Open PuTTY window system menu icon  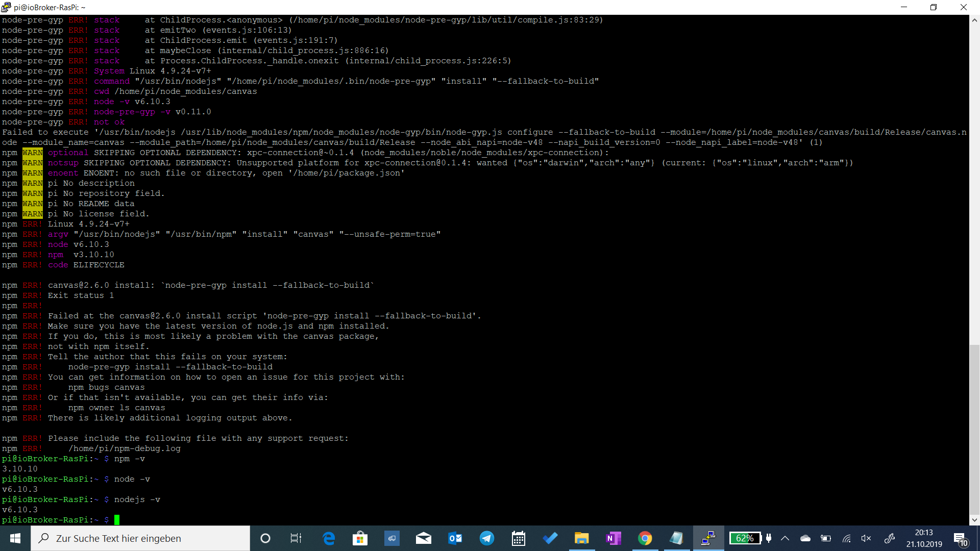point(6,7)
